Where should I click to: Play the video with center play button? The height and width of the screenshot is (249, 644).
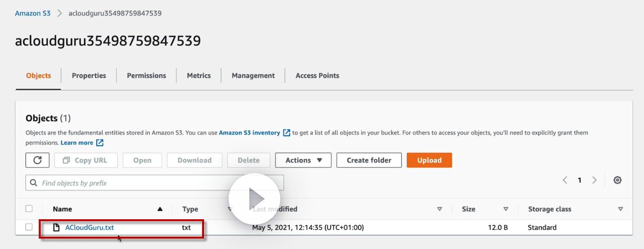point(255,198)
